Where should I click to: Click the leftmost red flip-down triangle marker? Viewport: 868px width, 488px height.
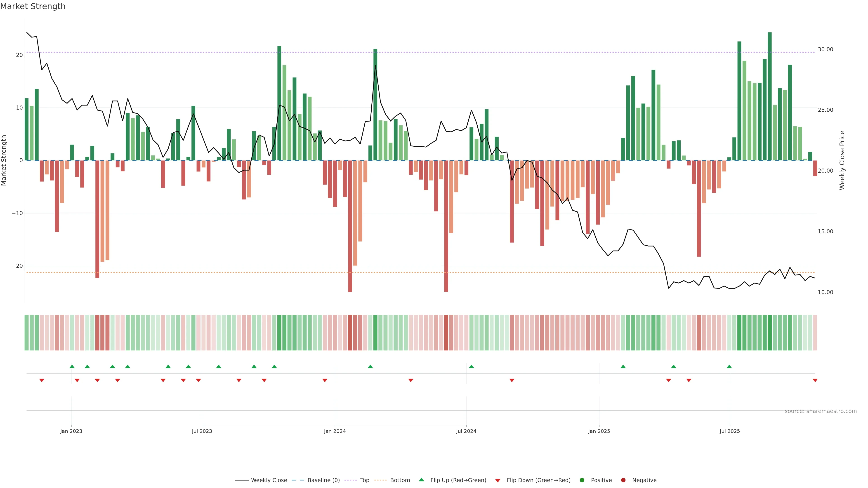point(42,380)
